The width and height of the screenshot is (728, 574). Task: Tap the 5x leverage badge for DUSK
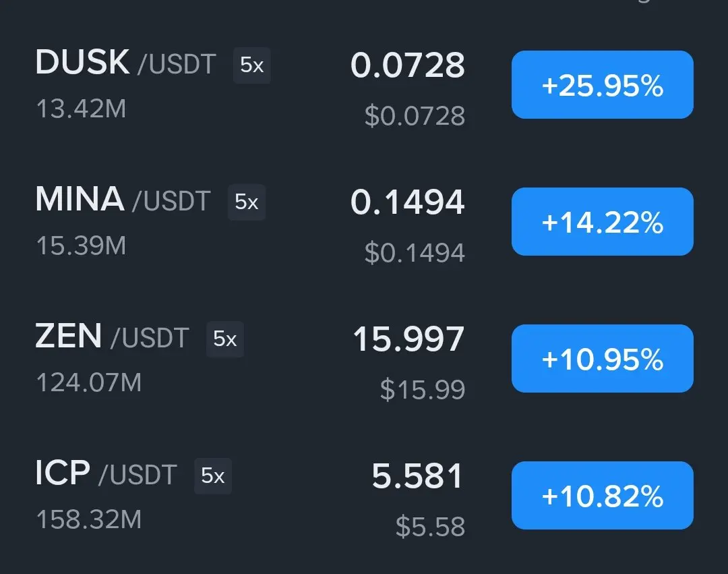tap(251, 65)
